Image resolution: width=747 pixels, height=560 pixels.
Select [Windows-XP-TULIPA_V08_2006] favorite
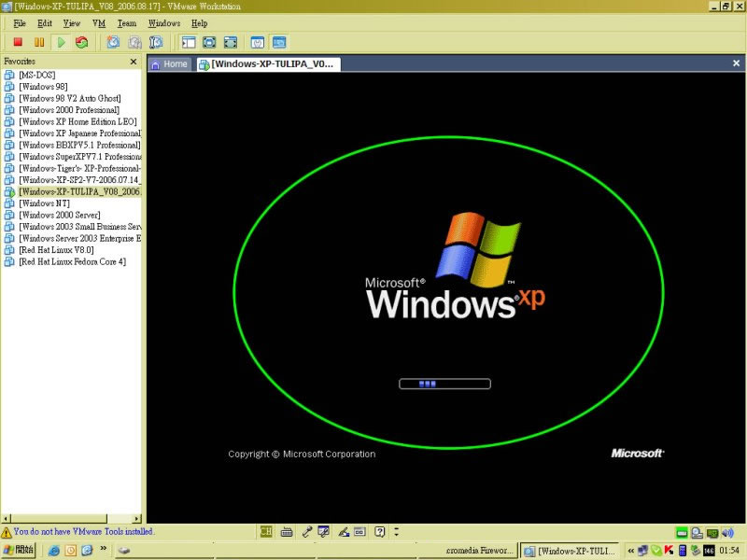(73, 191)
